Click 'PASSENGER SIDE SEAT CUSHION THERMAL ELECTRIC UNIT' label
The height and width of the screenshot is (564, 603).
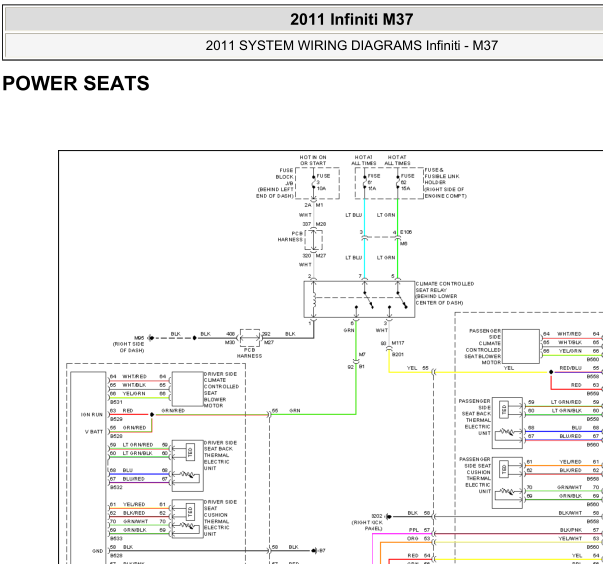click(475, 475)
